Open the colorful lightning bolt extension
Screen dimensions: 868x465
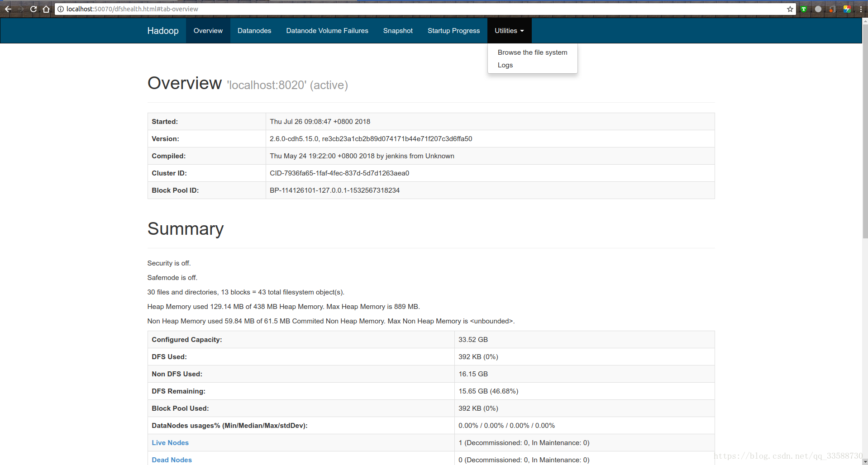point(847,9)
